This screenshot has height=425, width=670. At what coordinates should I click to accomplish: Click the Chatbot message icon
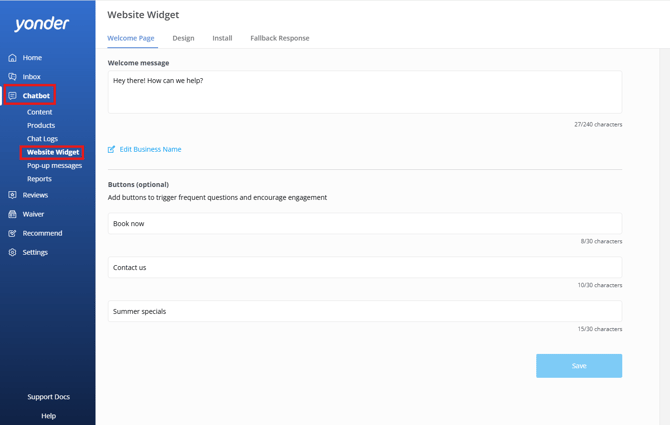tap(12, 96)
